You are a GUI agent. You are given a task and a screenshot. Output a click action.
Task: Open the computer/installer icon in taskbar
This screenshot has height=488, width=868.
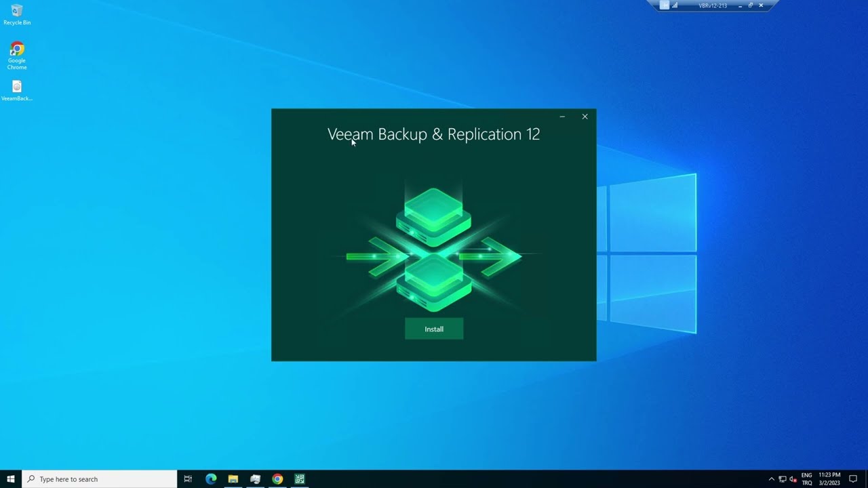pos(255,479)
